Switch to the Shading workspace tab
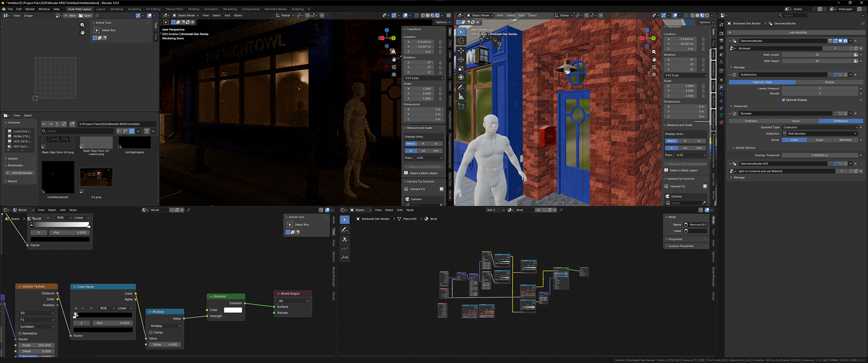Image resolution: width=868 pixels, height=363 pixels. (x=193, y=9)
